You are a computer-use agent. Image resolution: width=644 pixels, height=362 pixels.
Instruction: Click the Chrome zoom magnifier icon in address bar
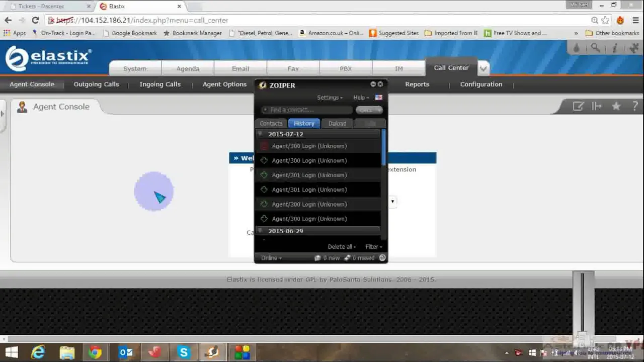point(595,20)
